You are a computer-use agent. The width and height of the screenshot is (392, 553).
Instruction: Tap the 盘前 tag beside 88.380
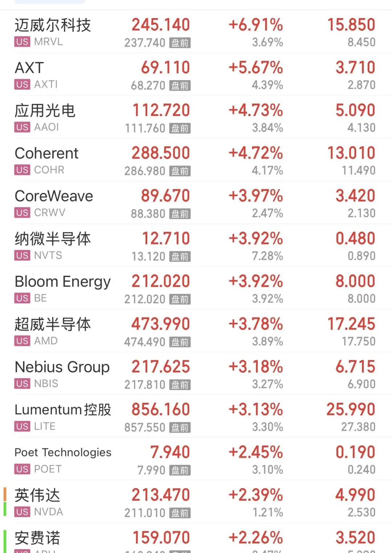(180, 214)
